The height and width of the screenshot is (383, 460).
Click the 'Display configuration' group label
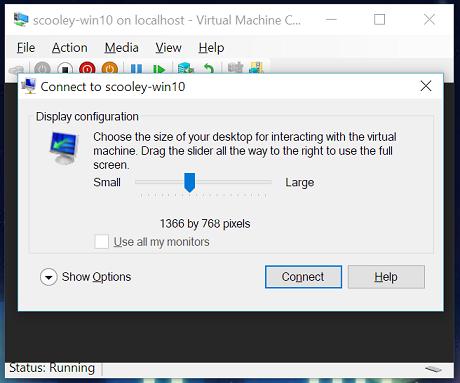point(87,117)
